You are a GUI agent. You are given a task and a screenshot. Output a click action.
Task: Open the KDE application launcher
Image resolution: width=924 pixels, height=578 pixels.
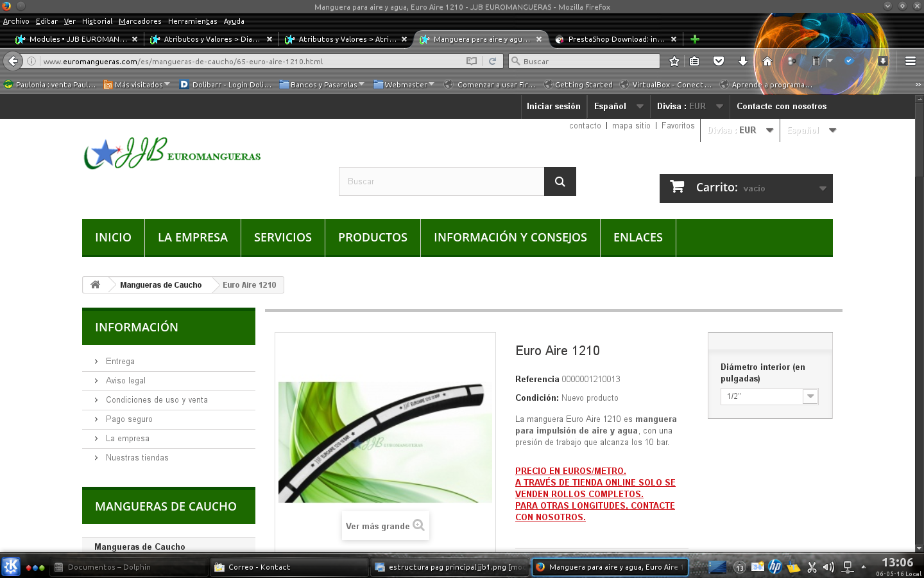[x=11, y=567]
